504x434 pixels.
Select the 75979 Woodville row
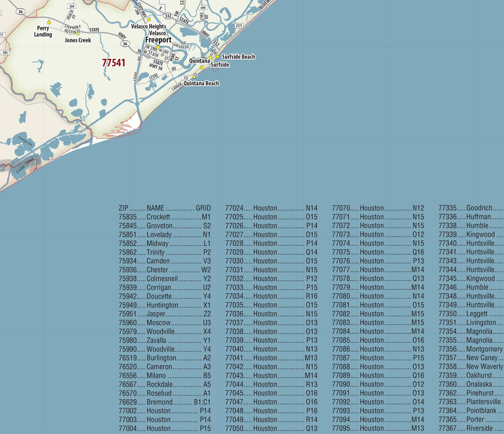tap(165, 331)
